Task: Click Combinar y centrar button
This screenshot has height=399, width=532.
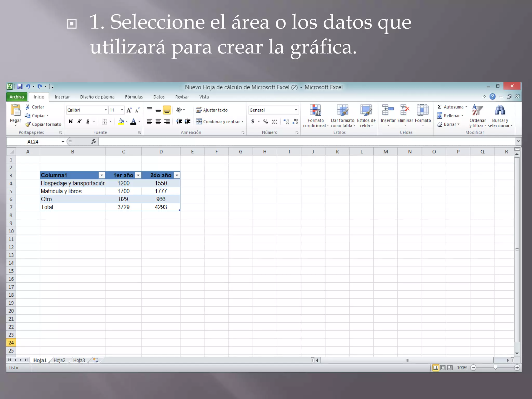Action: [x=220, y=122]
